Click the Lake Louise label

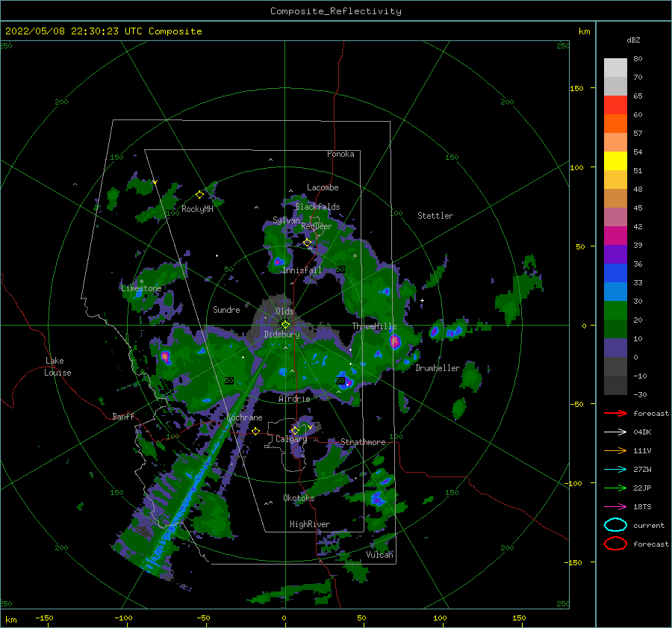coord(57,367)
